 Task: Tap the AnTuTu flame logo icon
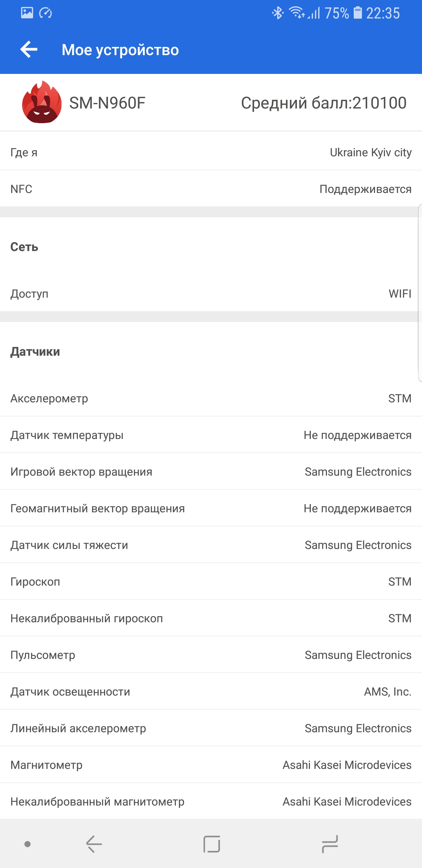[42, 102]
